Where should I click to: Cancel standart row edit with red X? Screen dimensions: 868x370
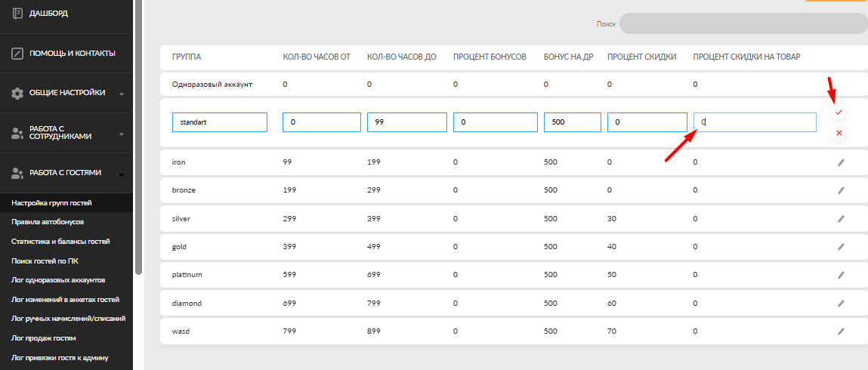click(x=839, y=133)
